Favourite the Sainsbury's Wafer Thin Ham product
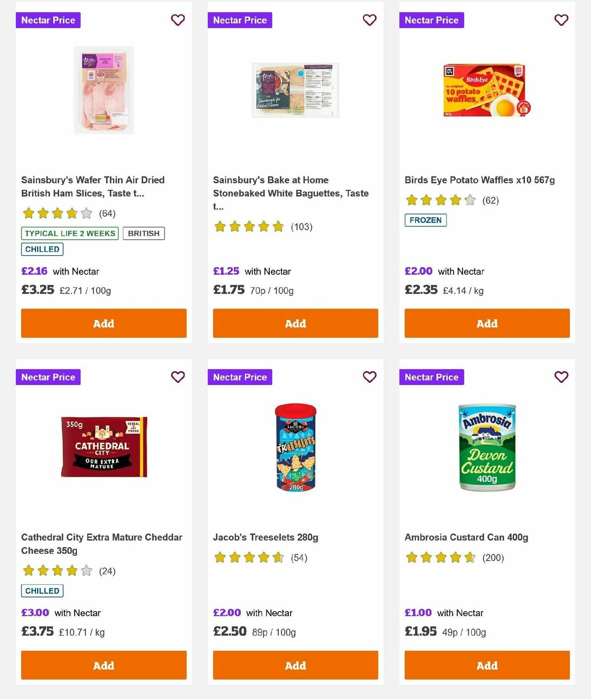592x700 pixels. point(178,20)
